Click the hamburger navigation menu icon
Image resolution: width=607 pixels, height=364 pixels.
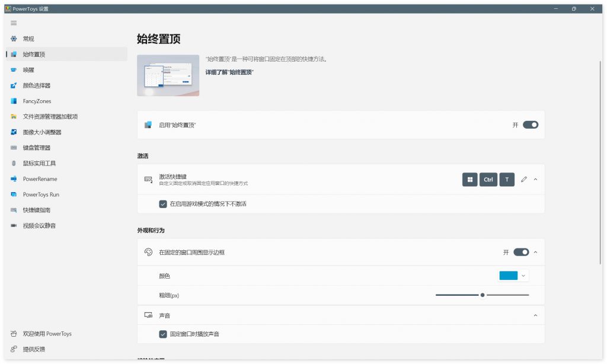tap(14, 23)
